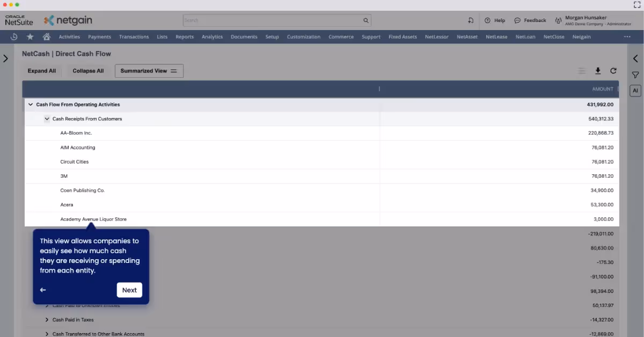Open the notifications bell icon
Image resolution: width=644 pixels, height=337 pixels.
point(471,20)
